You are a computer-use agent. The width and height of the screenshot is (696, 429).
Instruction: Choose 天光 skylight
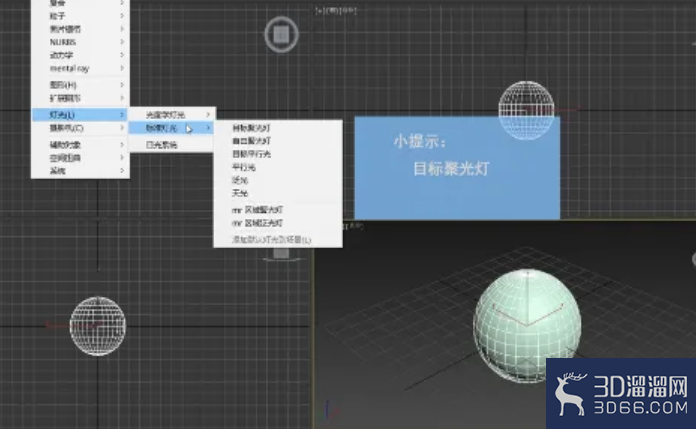pyautogui.click(x=278, y=193)
